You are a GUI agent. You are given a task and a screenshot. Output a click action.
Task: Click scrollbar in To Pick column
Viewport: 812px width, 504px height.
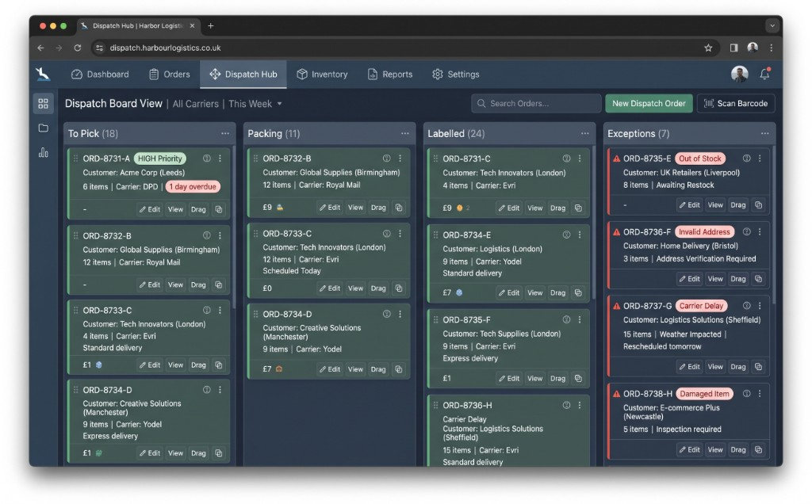234,227
